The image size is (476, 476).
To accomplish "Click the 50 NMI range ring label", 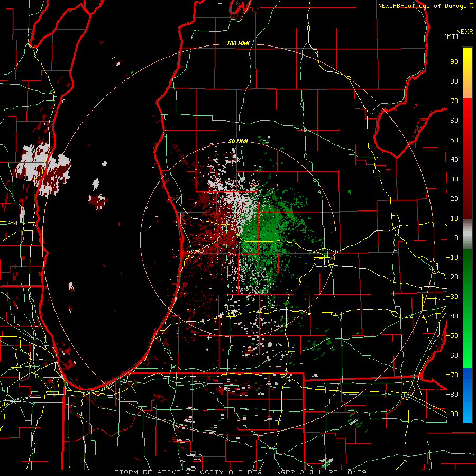I will pyautogui.click(x=238, y=141).
